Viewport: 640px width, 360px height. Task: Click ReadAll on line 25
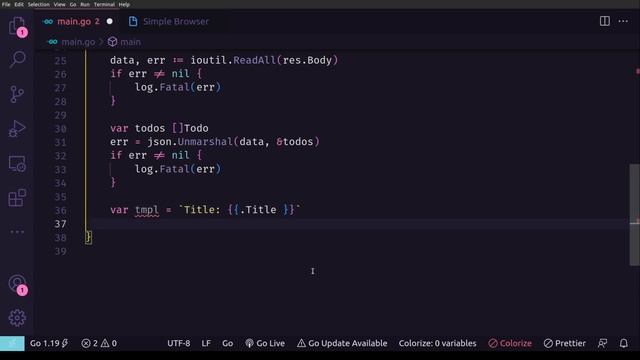[255, 60]
